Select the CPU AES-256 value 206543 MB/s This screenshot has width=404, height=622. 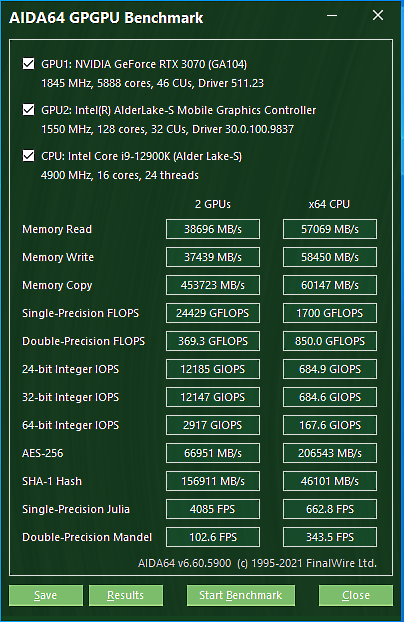330,453
